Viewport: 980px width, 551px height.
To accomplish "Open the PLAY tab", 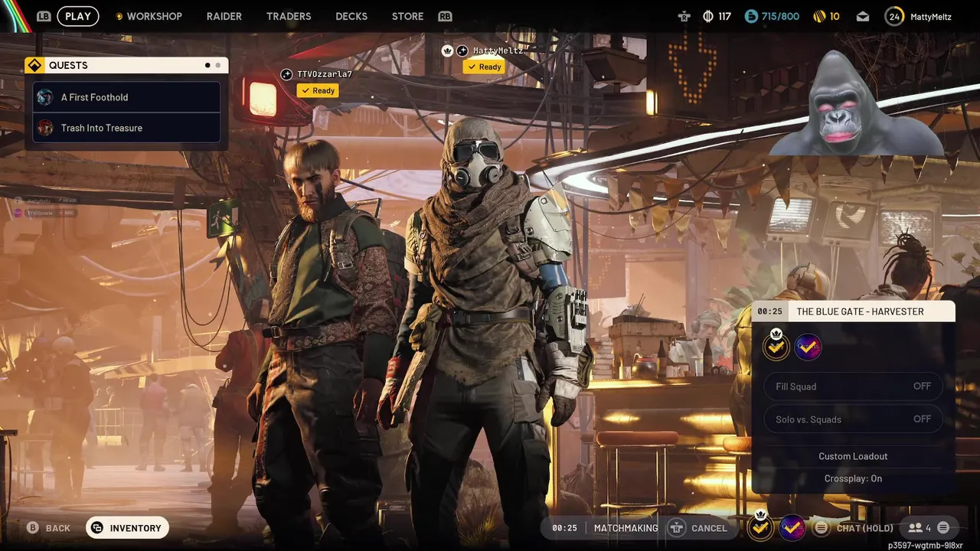I will coord(78,16).
